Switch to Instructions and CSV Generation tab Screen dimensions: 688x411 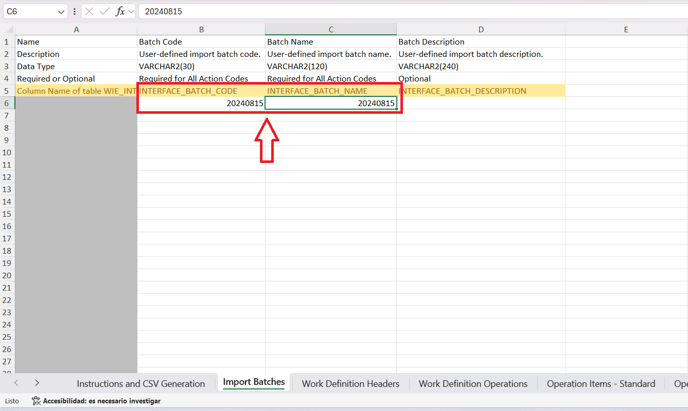pyautogui.click(x=140, y=383)
